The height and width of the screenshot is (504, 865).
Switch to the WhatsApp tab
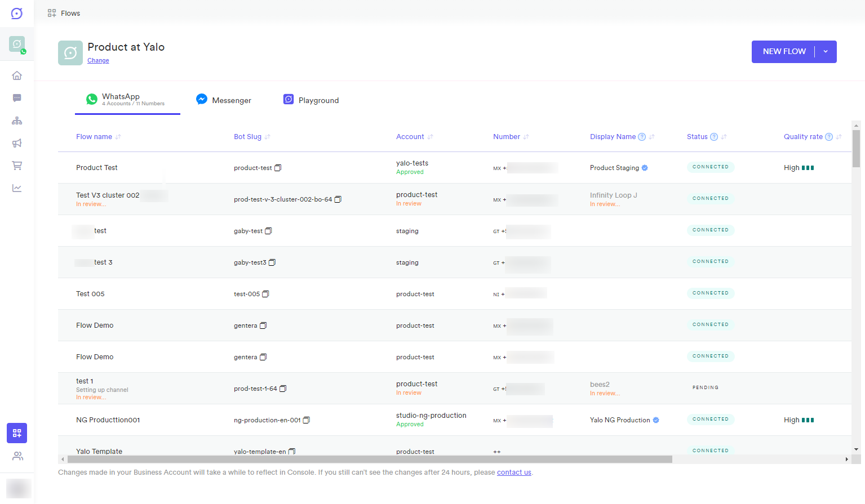pyautogui.click(x=127, y=100)
